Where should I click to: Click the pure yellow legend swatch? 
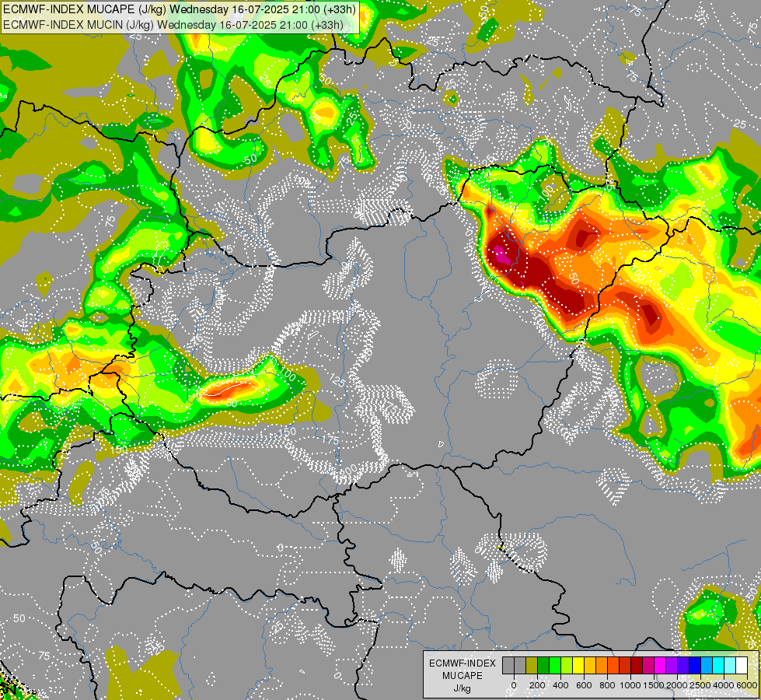click(578, 665)
